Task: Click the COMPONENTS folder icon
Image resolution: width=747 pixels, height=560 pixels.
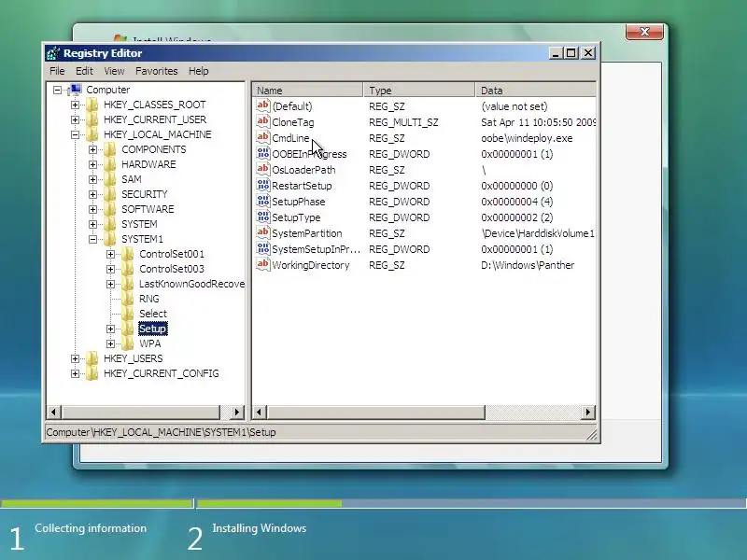Action: coord(109,149)
